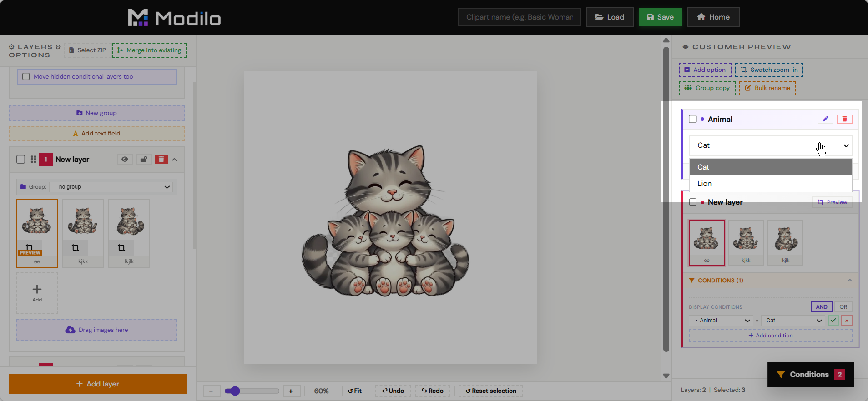Tick the New layer checkbox in left panel
This screenshot has width=868, height=401.
click(x=20, y=159)
